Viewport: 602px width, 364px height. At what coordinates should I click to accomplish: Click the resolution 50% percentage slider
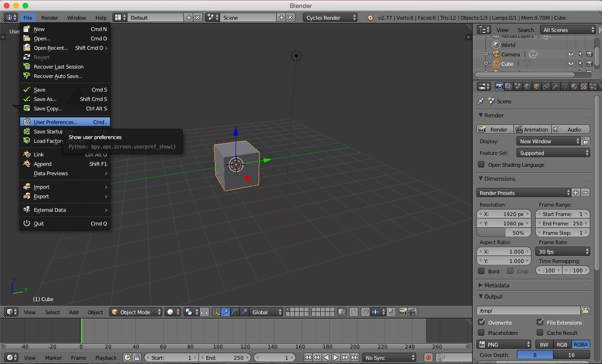tap(504, 233)
